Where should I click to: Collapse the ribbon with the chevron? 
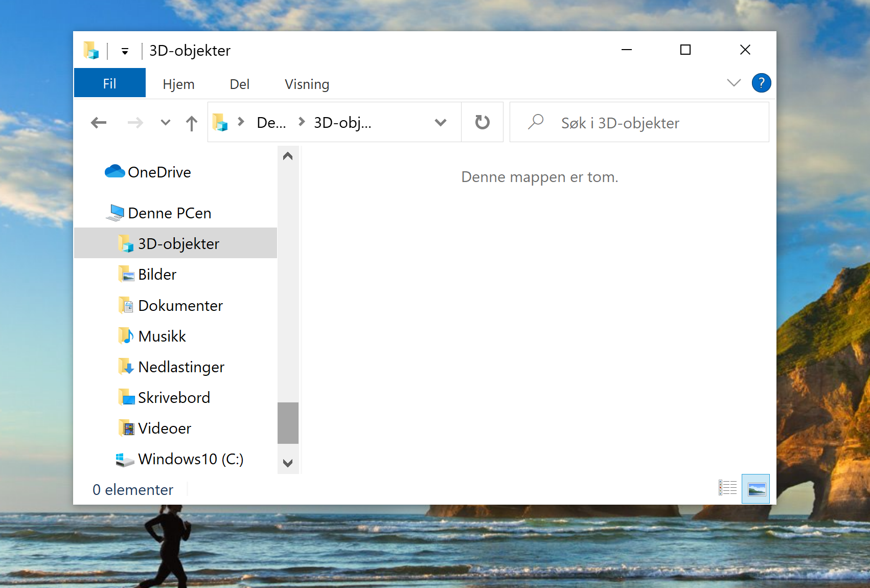coord(734,83)
